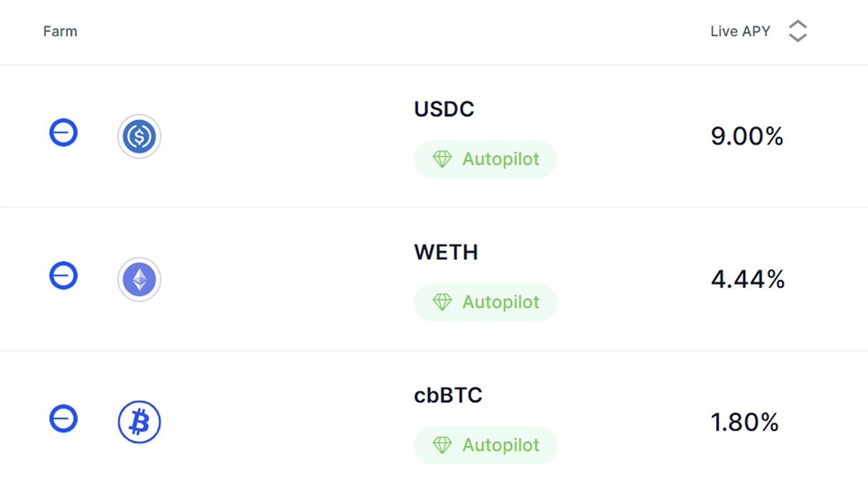This screenshot has width=868, height=490.
Task: Open the WETH farm name
Action: 446,253
